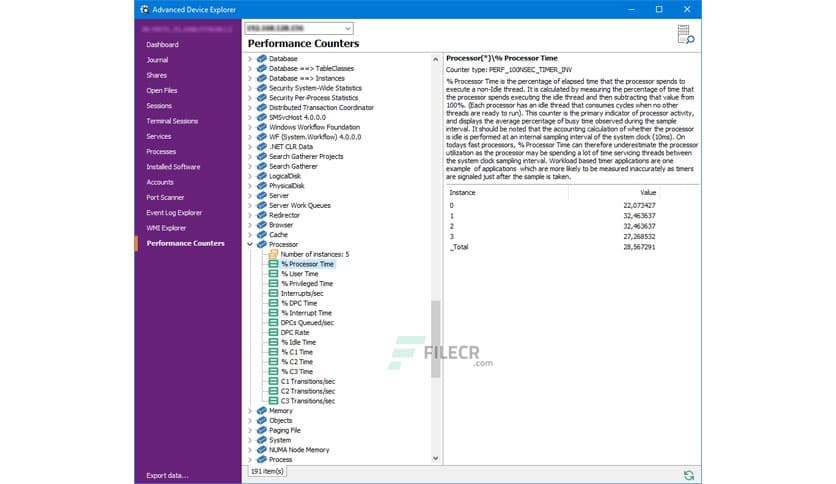Image resolution: width=836 pixels, height=484 pixels.
Task: Select the C3 Transitions/sec counter
Action: click(x=308, y=401)
